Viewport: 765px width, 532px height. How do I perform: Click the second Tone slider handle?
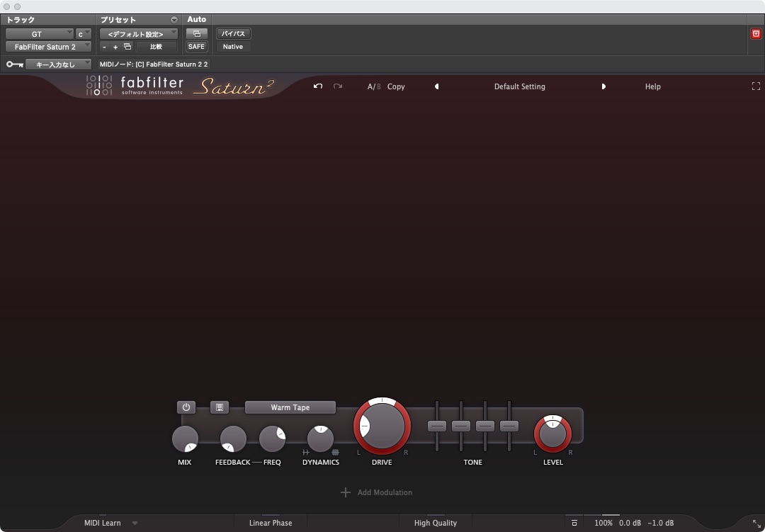(461, 426)
